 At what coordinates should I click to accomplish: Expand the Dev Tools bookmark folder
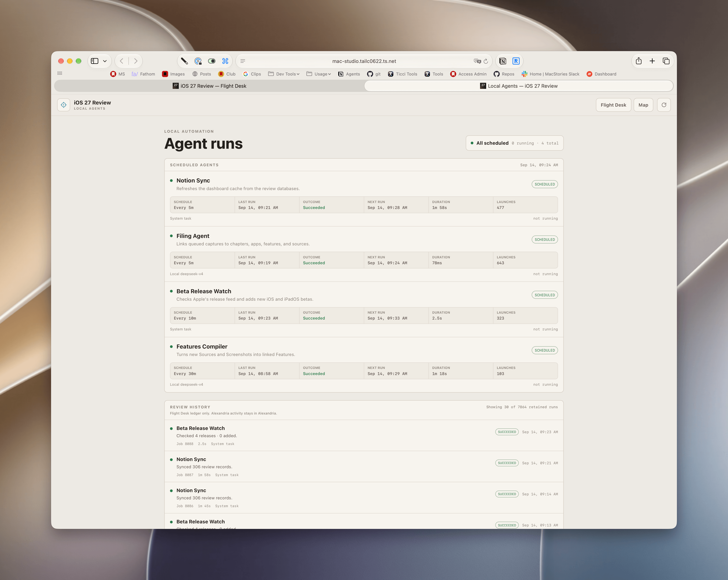(284, 74)
